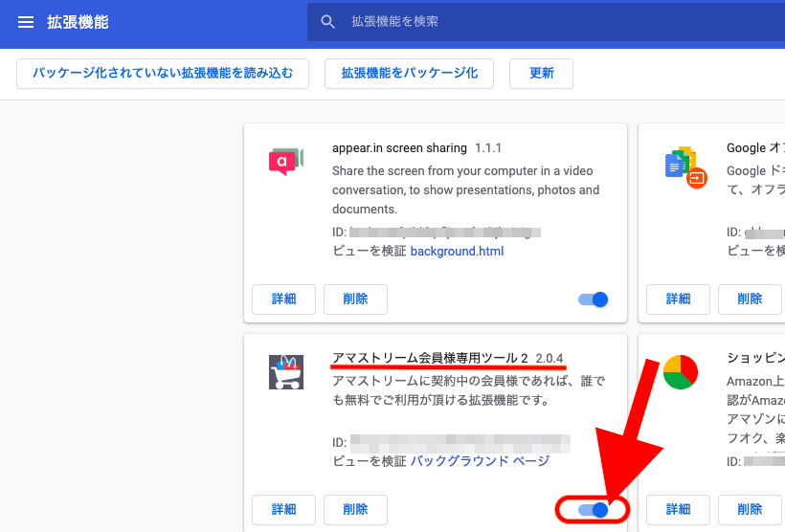Click the 拡張機能 page title
This screenshot has width=785, height=532.
(78, 22)
